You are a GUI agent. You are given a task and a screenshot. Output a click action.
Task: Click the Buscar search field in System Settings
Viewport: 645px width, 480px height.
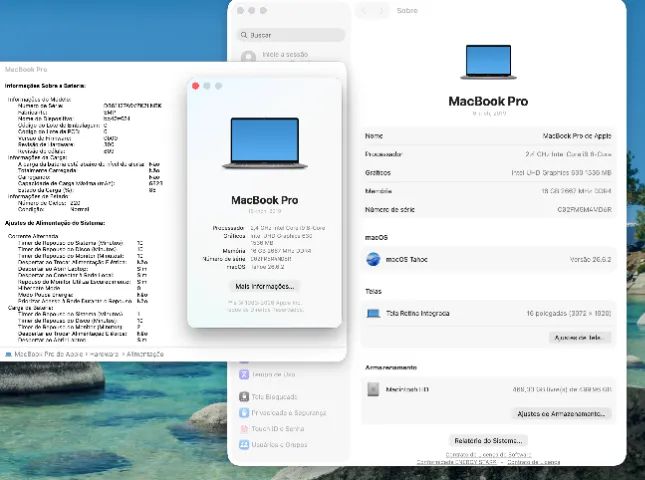point(291,35)
